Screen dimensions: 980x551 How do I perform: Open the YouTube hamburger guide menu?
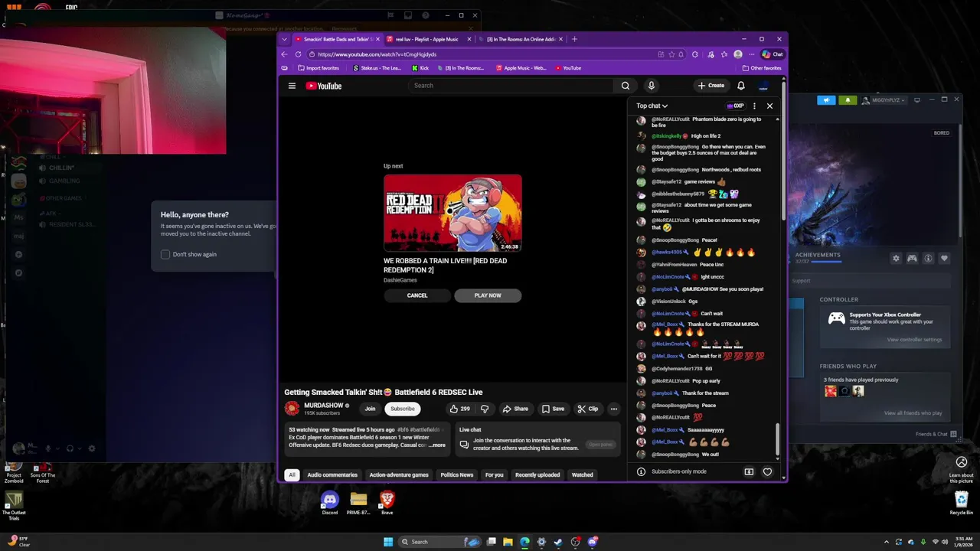(x=292, y=86)
